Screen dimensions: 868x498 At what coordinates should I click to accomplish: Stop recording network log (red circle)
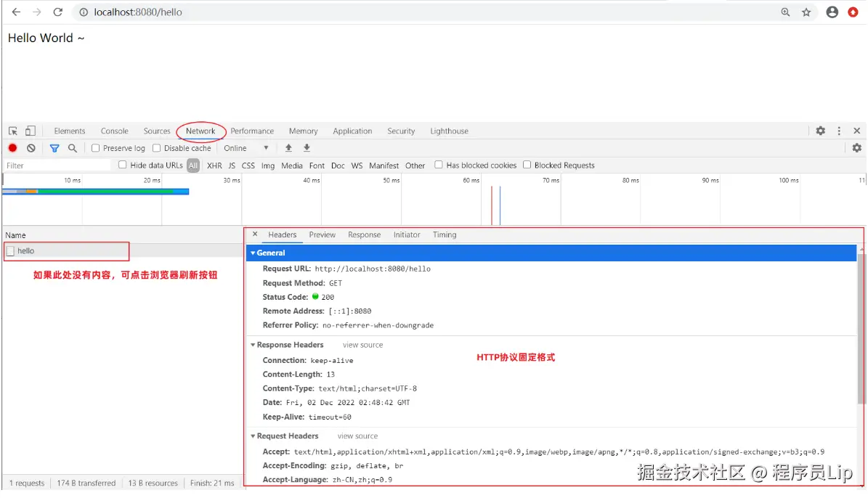click(x=12, y=148)
